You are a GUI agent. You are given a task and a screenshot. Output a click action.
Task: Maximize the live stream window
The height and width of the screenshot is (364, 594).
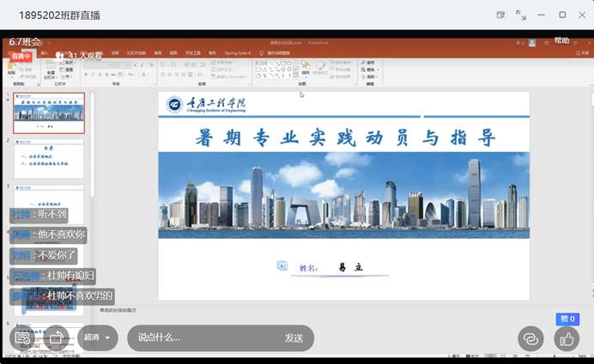tap(562, 15)
